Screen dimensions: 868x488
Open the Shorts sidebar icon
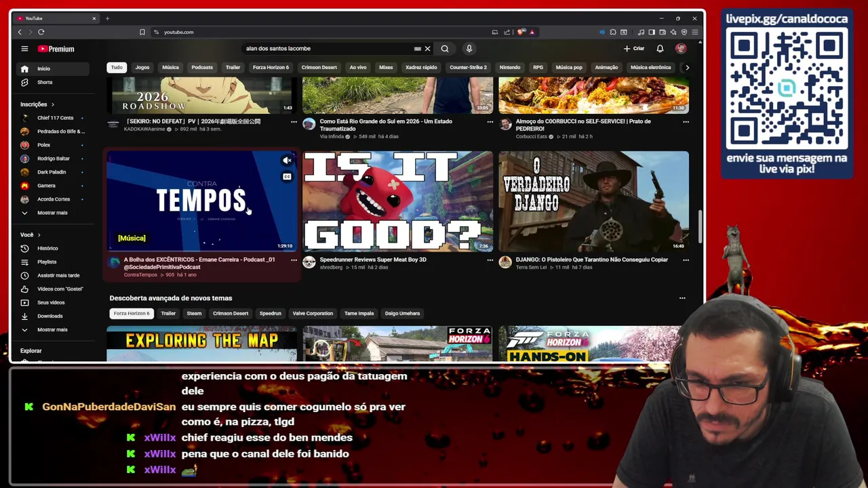[24, 82]
